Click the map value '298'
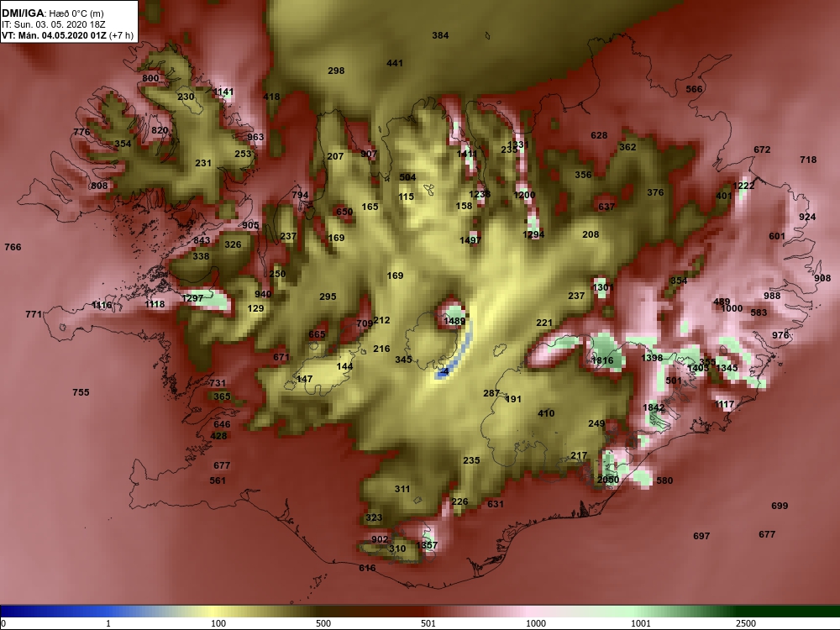The width and height of the screenshot is (840, 630). [336, 71]
